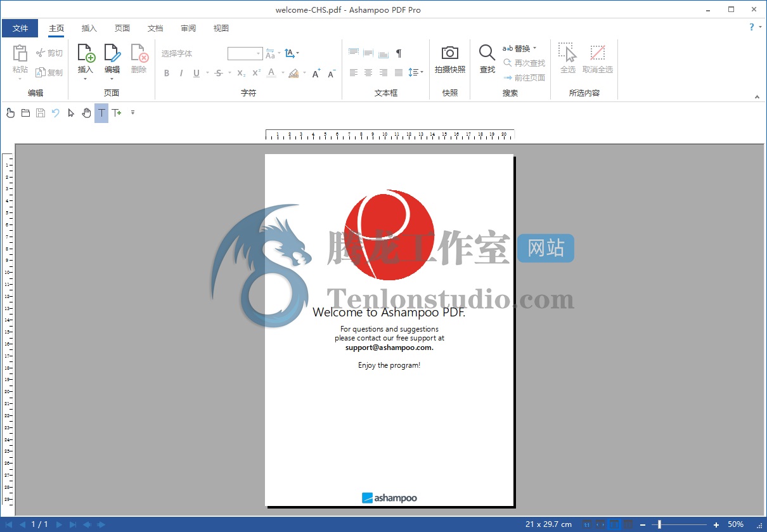Screen dimensions: 767x532
Task: Toggle Underline formatting
Action: (x=197, y=74)
